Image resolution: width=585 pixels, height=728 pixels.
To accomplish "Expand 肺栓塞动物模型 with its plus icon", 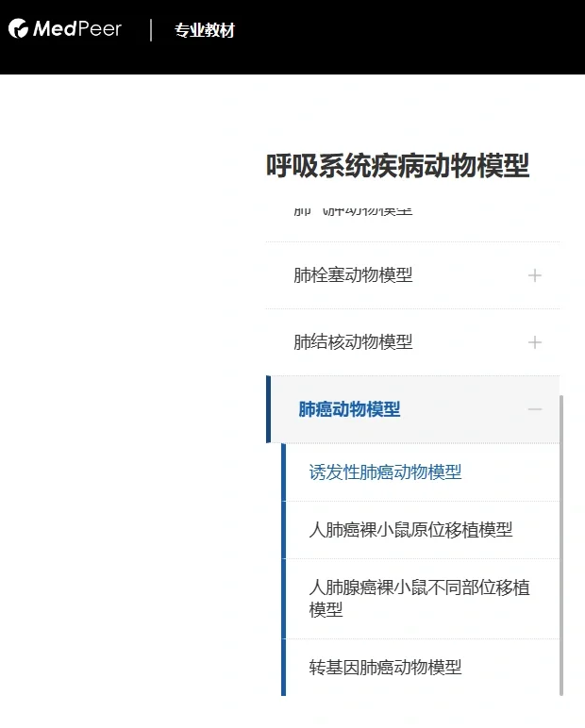I will point(535,275).
